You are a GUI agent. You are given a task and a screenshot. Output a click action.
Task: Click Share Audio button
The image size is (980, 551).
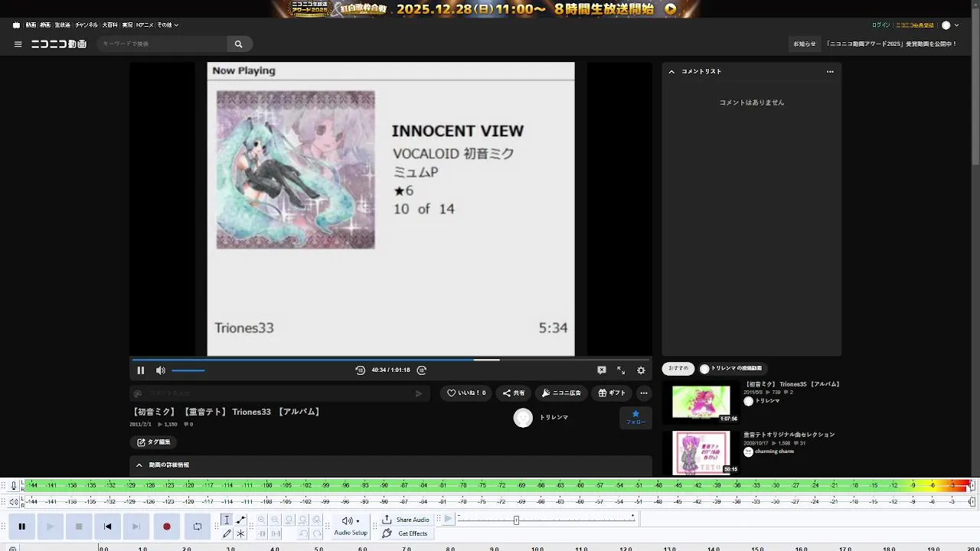click(406, 520)
